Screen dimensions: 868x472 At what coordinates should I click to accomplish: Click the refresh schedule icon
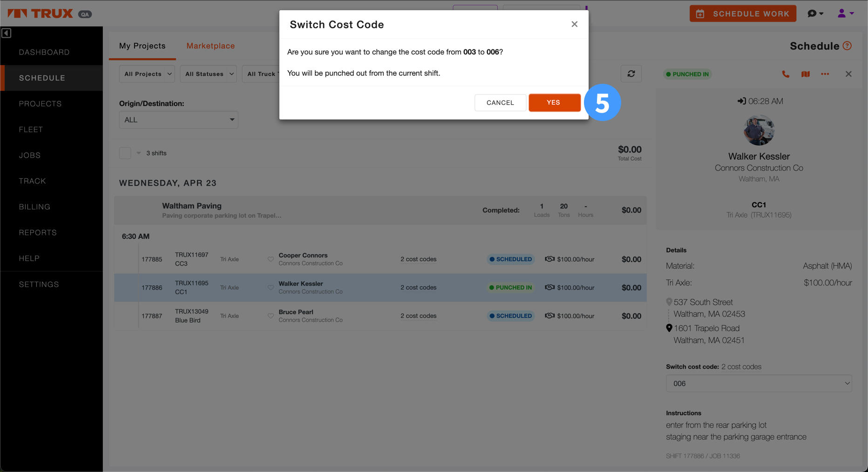[631, 74]
